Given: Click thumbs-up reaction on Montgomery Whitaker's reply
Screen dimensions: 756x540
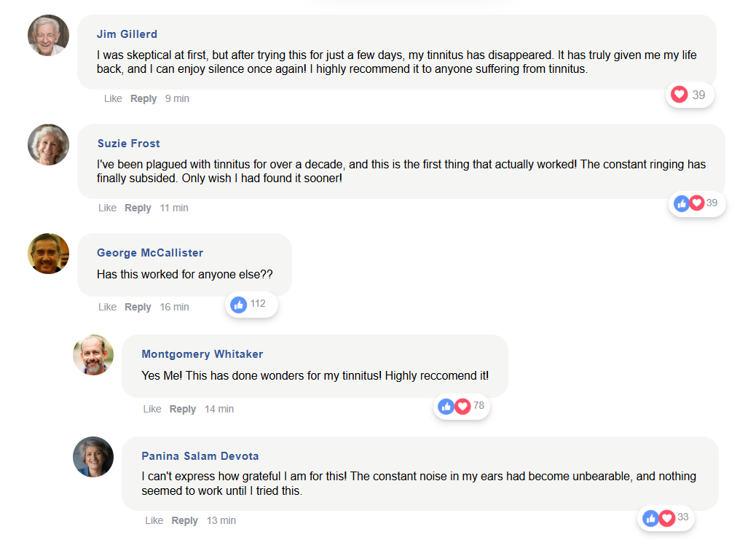Looking at the screenshot, I should (x=447, y=406).
